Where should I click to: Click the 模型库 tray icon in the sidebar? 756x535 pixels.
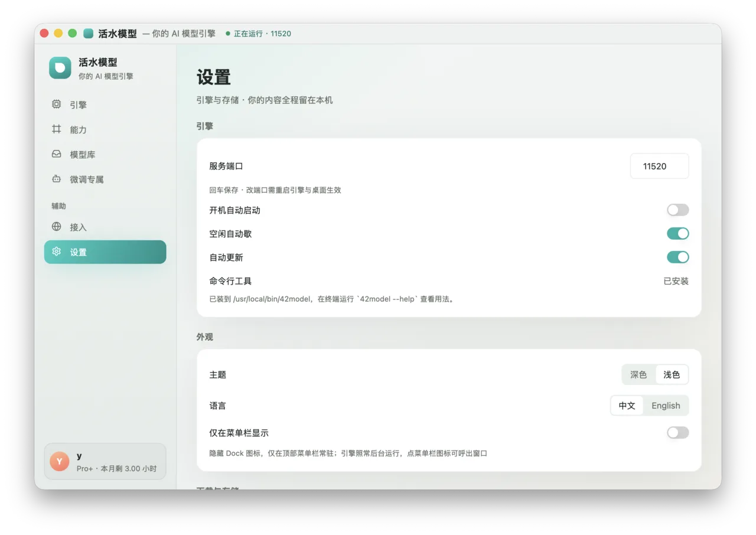[56, 154]
